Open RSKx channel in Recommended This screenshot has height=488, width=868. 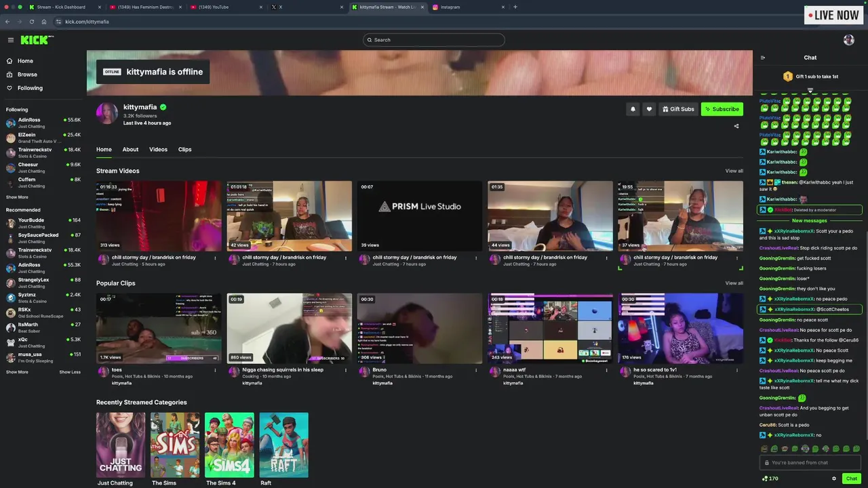click(x=43, y=312)
